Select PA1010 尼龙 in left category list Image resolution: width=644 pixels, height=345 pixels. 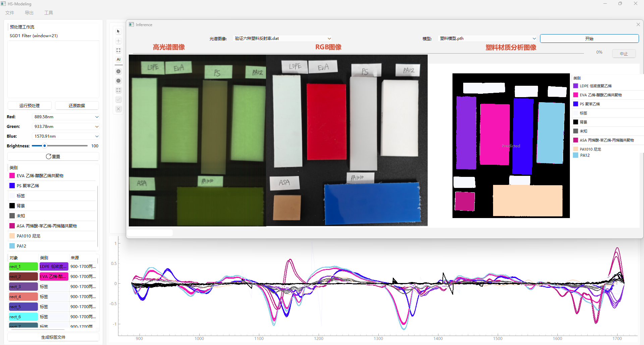[x=52, y=236]
